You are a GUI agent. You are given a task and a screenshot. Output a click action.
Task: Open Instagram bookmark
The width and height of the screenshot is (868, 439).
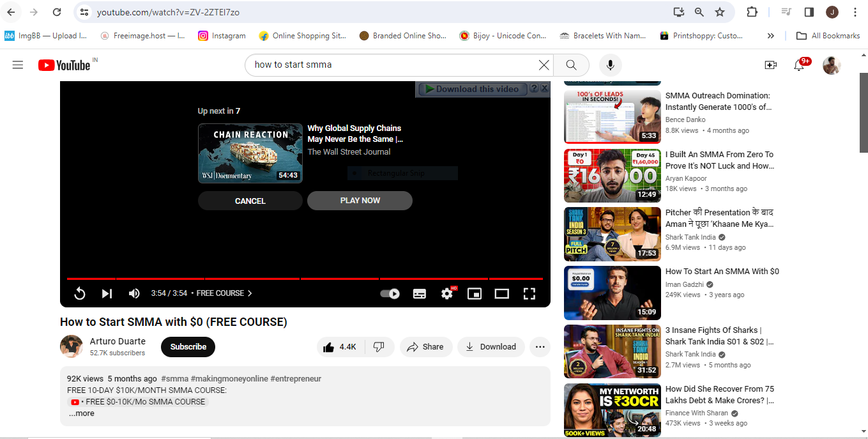click(x=222, y=36)
